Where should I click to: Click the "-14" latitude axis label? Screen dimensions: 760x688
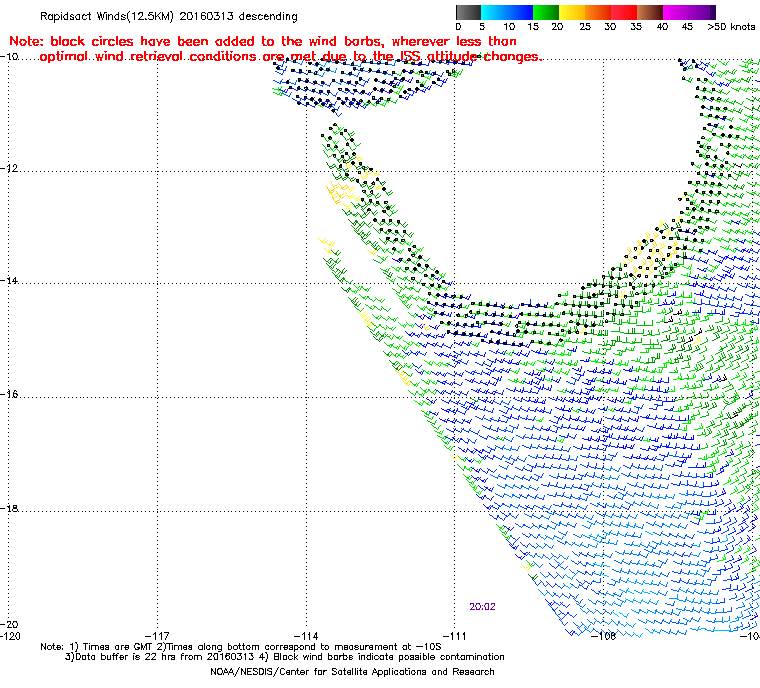pos(9,281)
